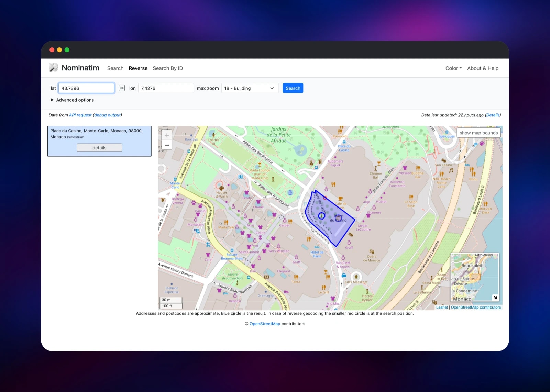
Task: Open the data update Details link
Action: (493, 115)
